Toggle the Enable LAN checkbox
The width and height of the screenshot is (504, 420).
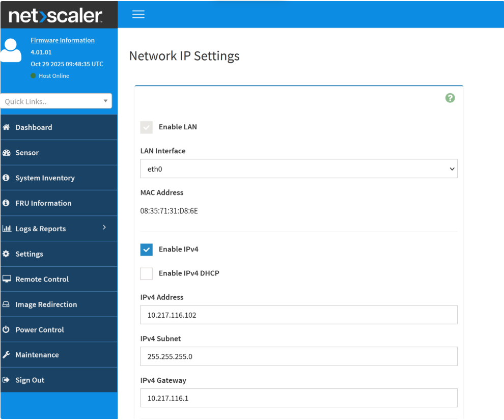(147, 127)
